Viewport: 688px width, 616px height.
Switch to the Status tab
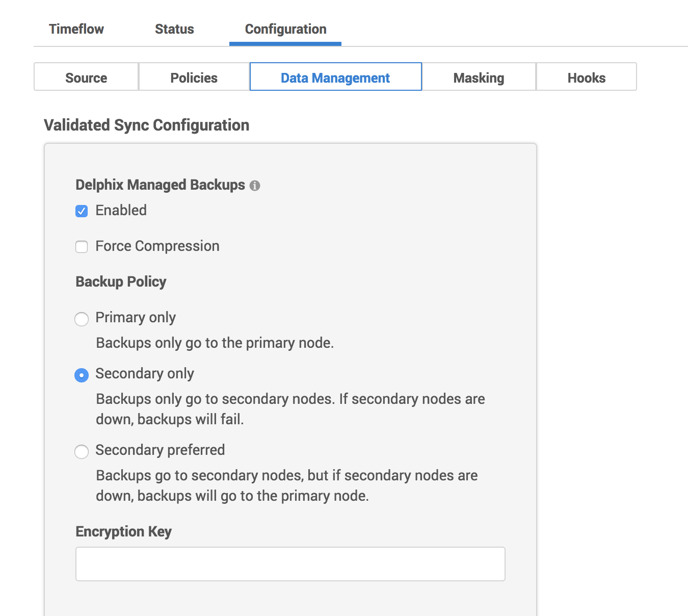pos(173,29)
